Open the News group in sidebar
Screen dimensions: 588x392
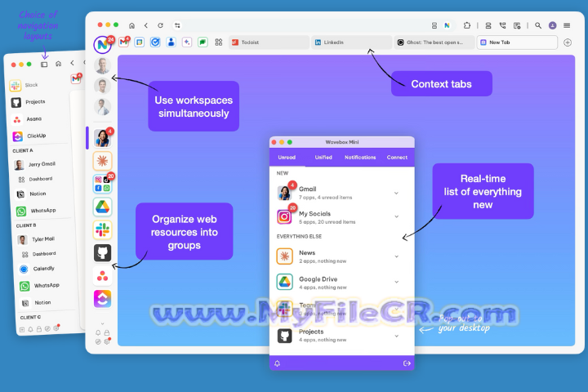pyautogui.click(x=102, y=161)
